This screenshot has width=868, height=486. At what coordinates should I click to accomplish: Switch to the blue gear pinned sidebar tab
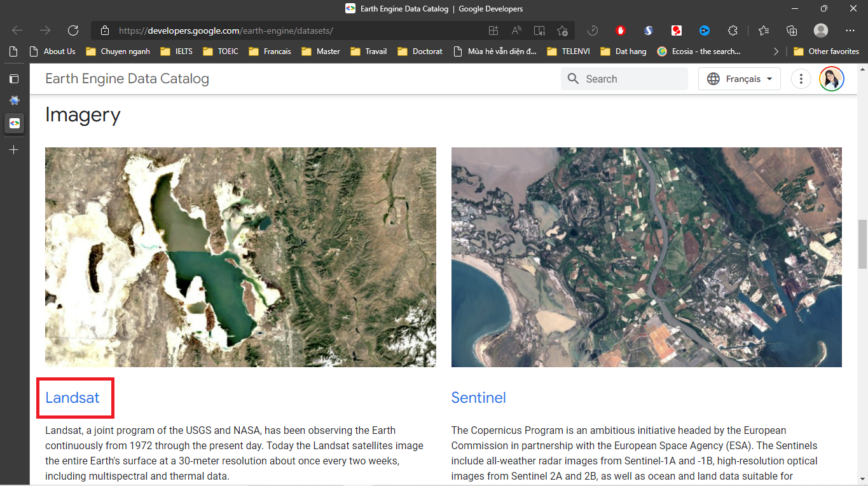coord(14,100)
